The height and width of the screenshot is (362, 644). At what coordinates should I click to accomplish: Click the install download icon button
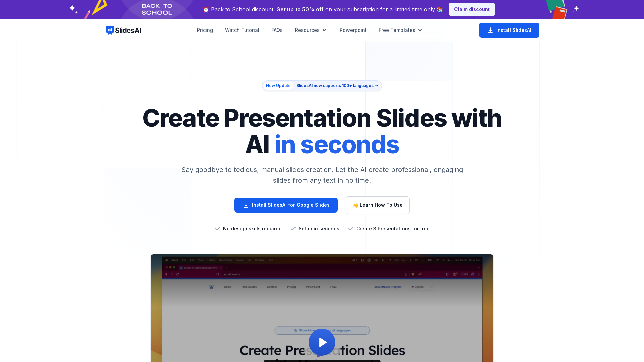pos(490,30)
